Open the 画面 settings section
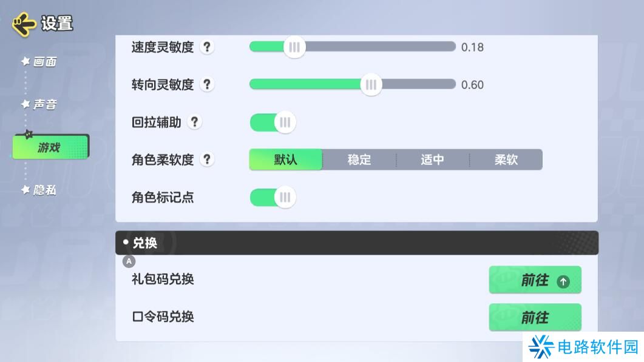 [x=46, y=61]
